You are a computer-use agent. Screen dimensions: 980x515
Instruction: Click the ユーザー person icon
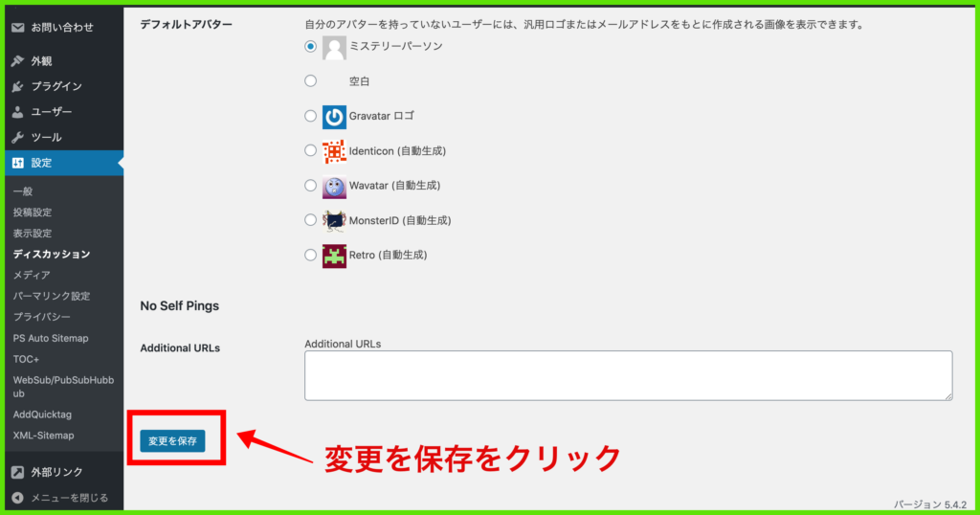(x=17, y=112)
